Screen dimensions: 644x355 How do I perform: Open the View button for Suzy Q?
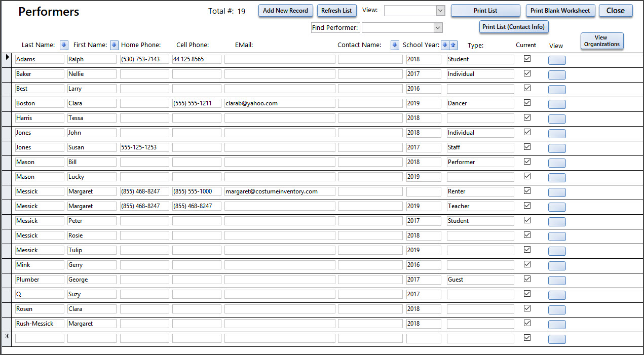(557, 295)
